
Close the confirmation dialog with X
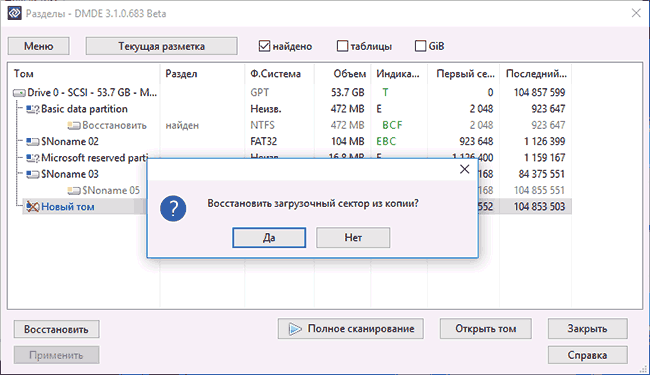tap(465, 169)
